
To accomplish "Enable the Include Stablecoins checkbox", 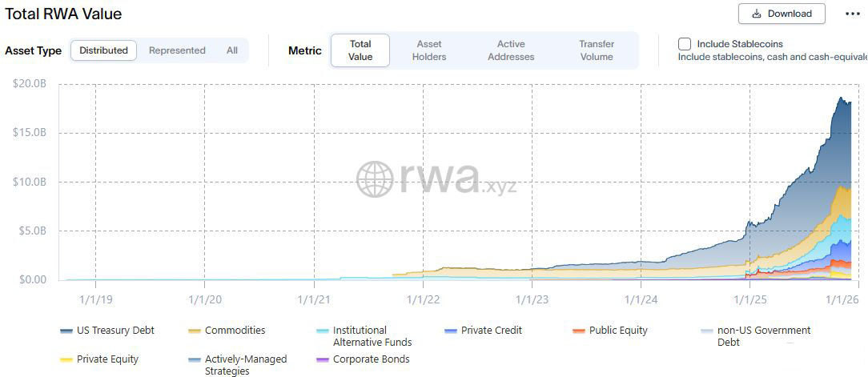I will [x=685, y=44].
